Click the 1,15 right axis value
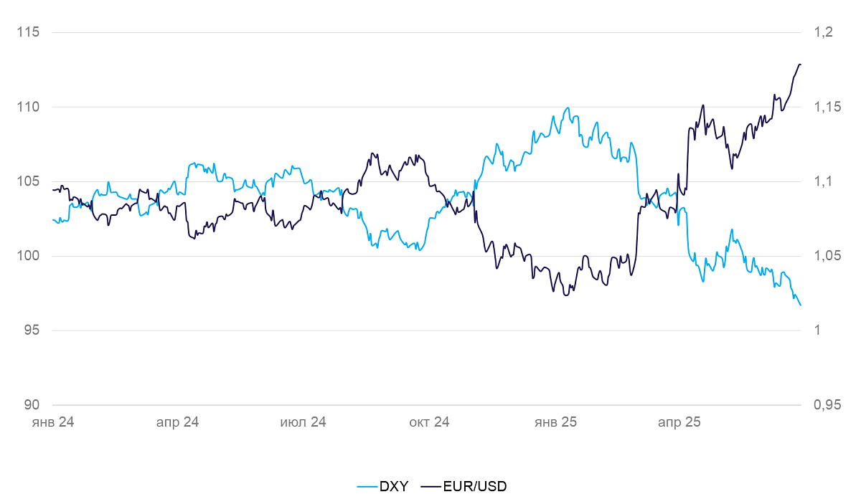The image size is (861, 504). pos(826,107)
